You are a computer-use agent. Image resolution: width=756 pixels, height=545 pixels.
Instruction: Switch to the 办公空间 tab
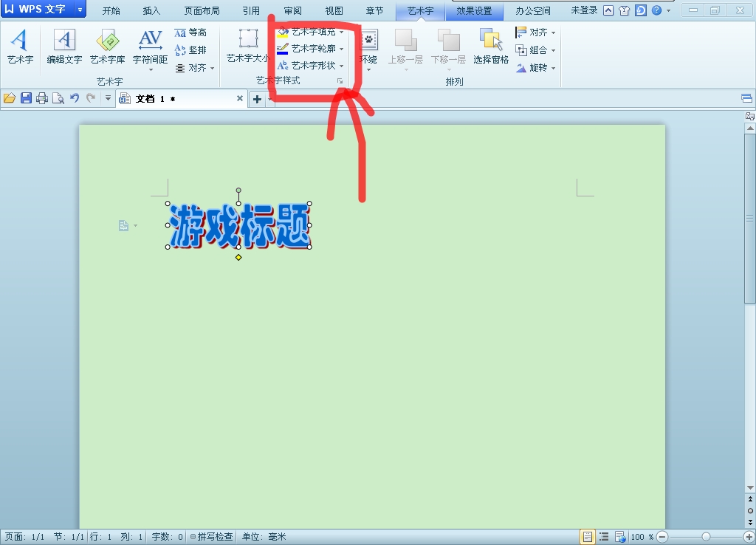pyautogui.click(x=533, y=10)
